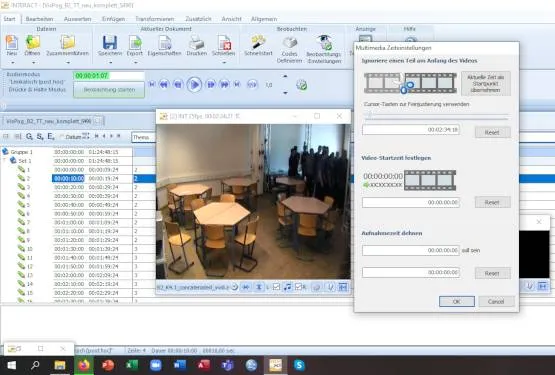This screenshot has height=375, width=555.
Task: Toggle the first checkbox in video window toolbar
Action: tap(276, 287)
